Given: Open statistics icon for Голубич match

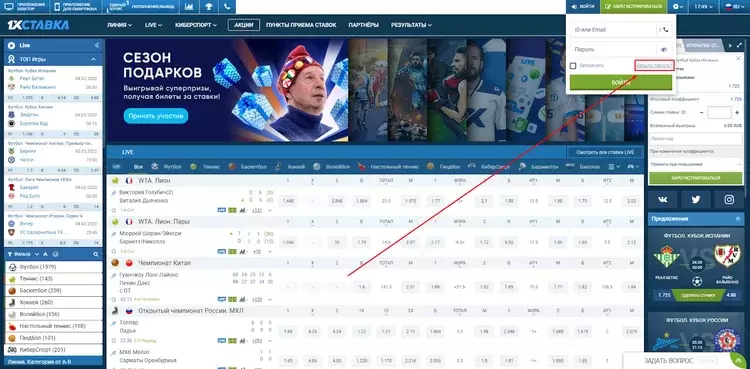Looking at the screenshot, I should click(x=243, y=210).
